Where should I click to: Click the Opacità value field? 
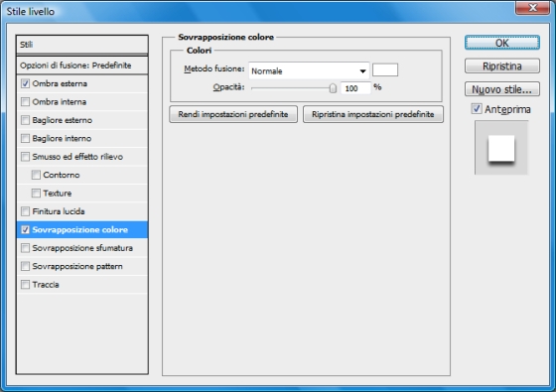[355, 88]
